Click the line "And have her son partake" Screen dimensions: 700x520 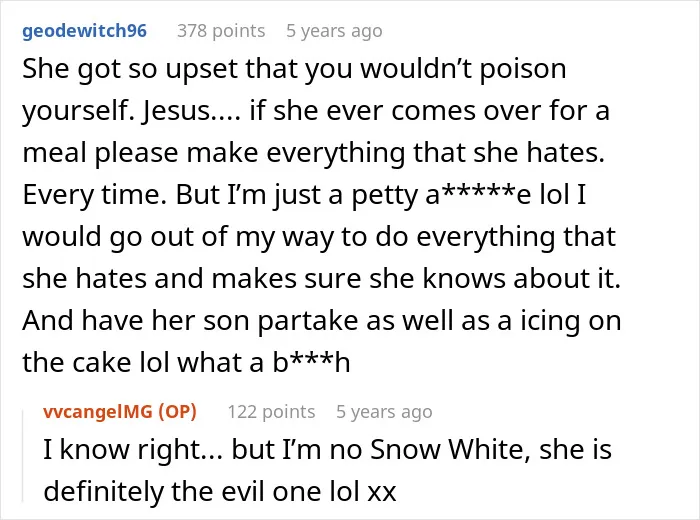(x=321, y=320)
